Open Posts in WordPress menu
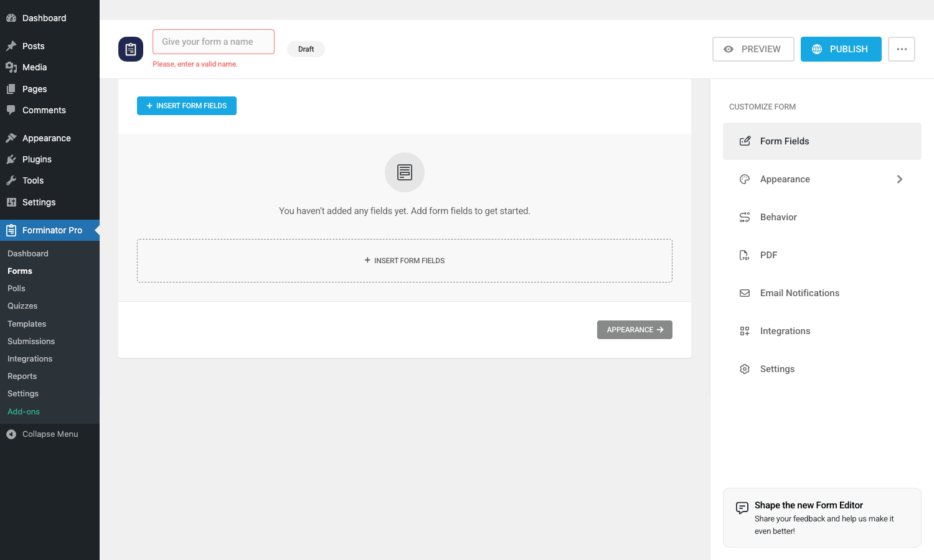Image resolution: width=934 pixels, height=560 pixels. click(50, 46)
